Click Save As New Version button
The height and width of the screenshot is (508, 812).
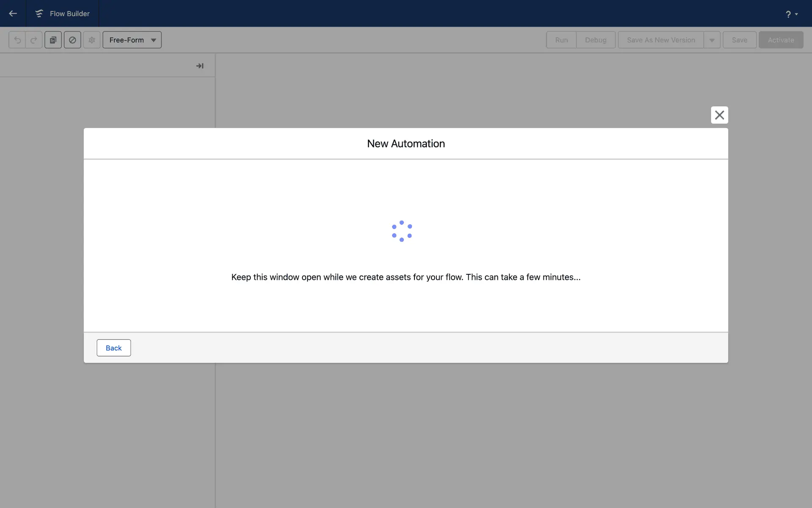(661, 40)
